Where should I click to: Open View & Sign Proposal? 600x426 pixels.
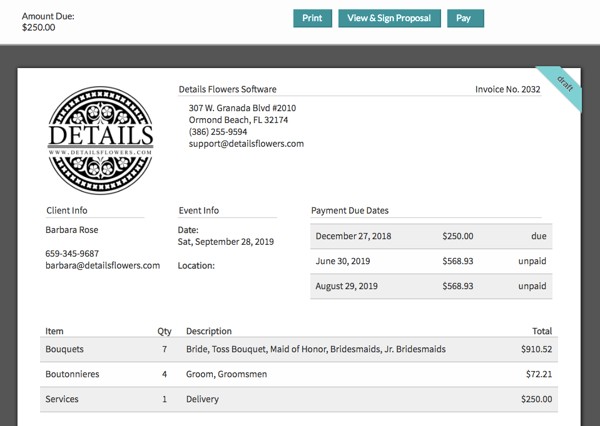click(389, 18)
